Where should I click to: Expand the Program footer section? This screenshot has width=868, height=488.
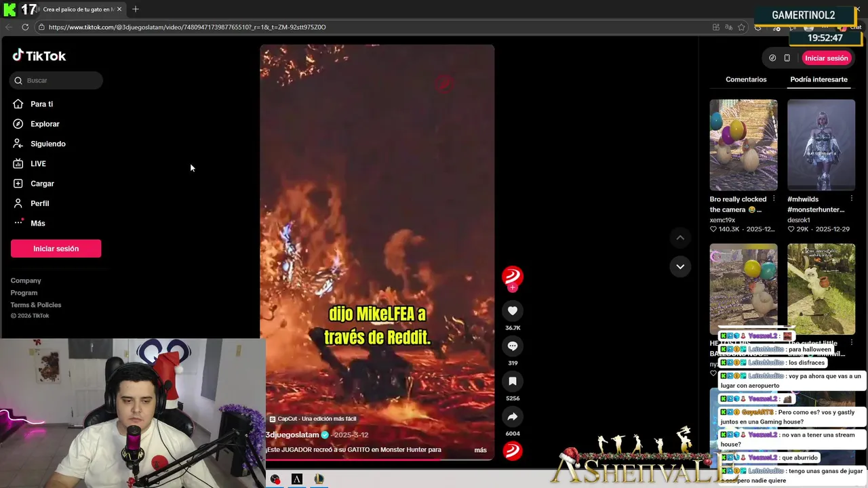click(x=24, y=293)
